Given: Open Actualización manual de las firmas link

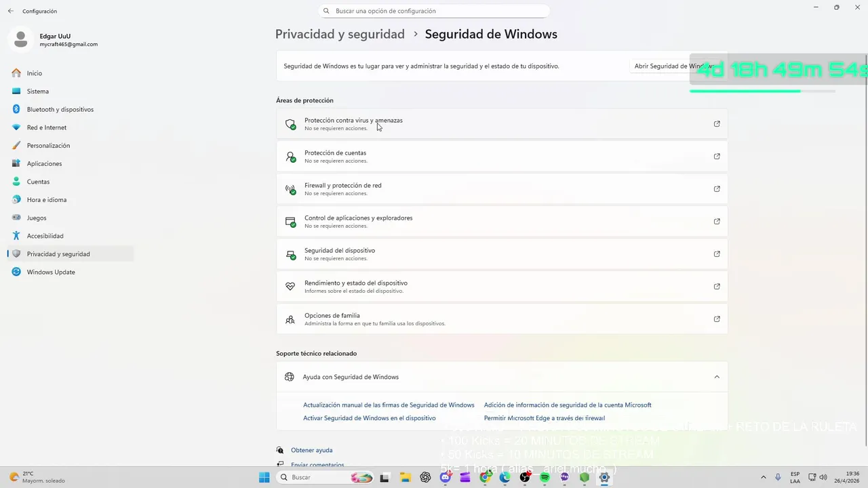Looking at the screenshot, I should click(x=389, y=405).
